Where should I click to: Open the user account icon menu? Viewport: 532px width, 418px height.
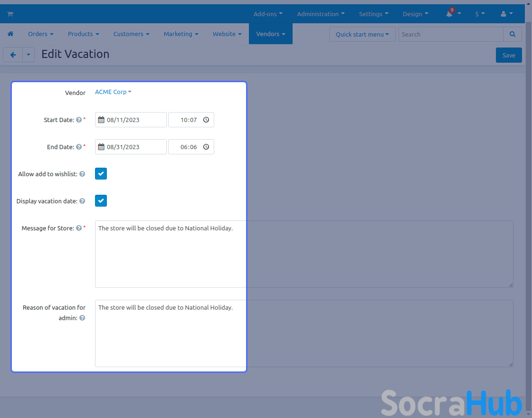pos(503,14)
